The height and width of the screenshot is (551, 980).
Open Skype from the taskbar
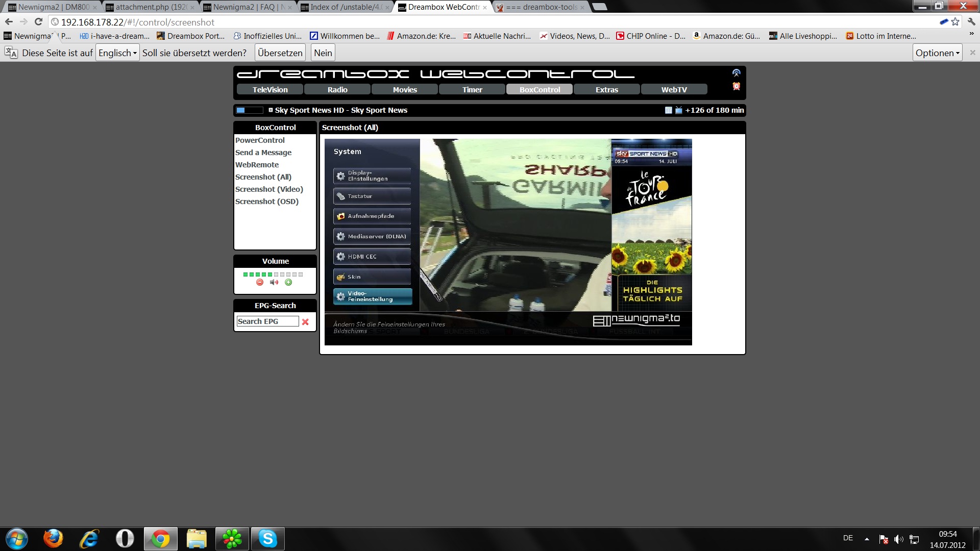click(x=267, y=539)
